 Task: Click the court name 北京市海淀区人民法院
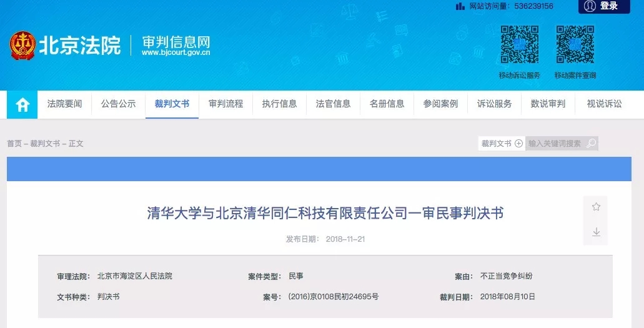[135, 276]
